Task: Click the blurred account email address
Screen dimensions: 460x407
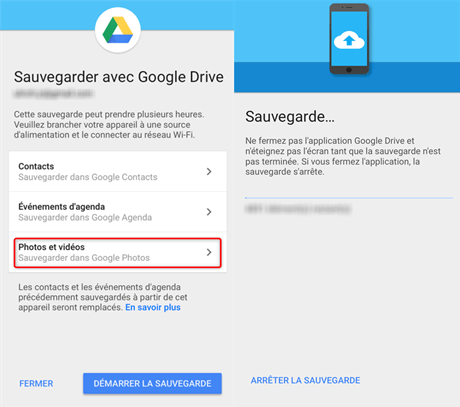Action: [x=53, y=94]
